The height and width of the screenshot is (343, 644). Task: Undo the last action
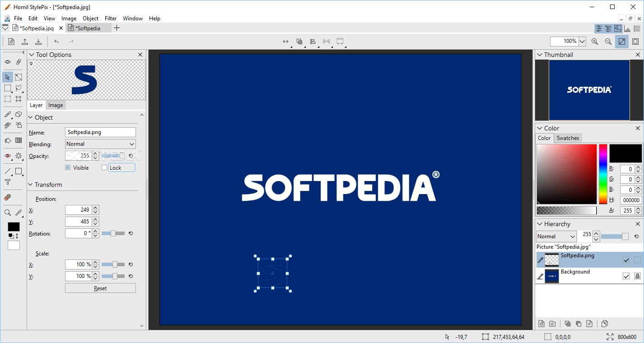point(56,42)
